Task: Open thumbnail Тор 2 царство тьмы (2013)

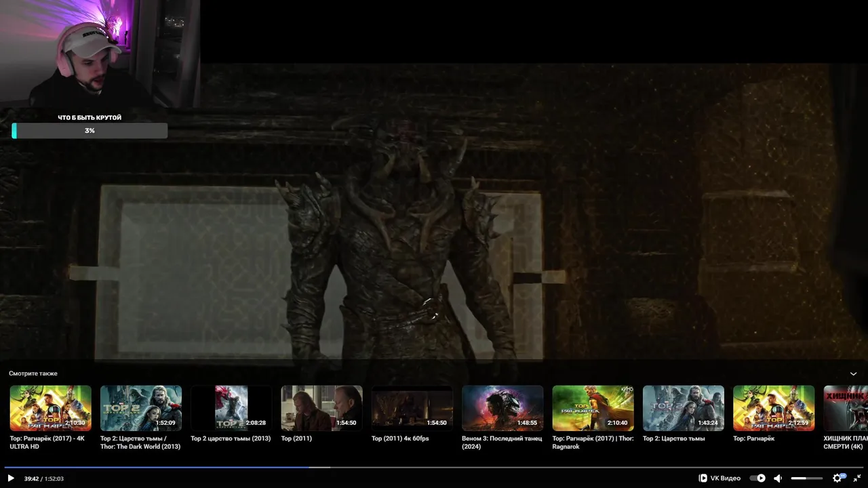Action: click(x=231, y=408)
